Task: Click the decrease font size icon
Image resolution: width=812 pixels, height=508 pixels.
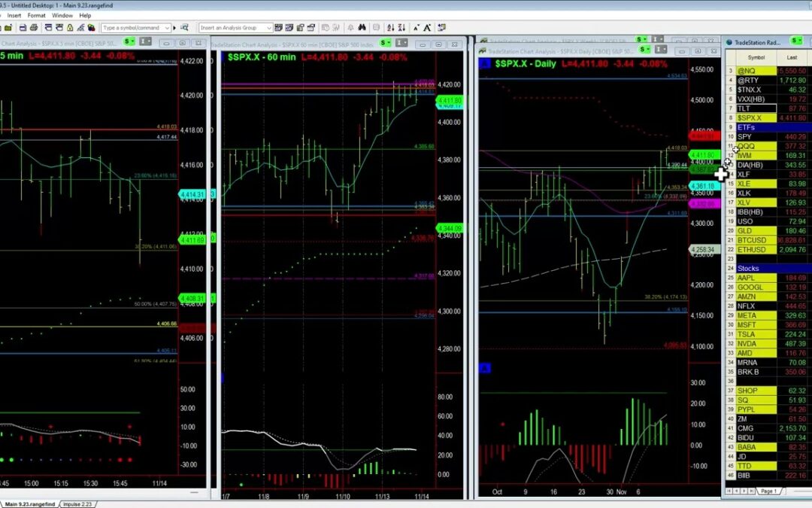Action: pyautogui.click(x=417, y=28)
